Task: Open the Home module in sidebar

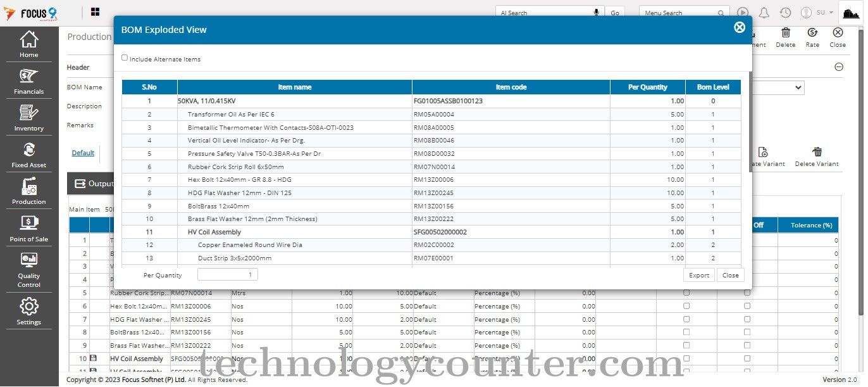Action: (29, 44)
